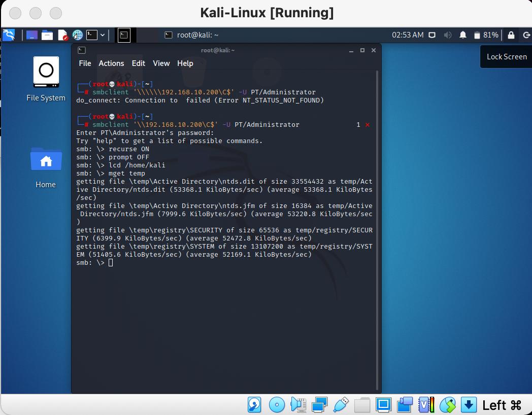Image resolution: width=532 pixels, height=415 pixels.
Task: Click the logout power icon
Action: (526, 35)
